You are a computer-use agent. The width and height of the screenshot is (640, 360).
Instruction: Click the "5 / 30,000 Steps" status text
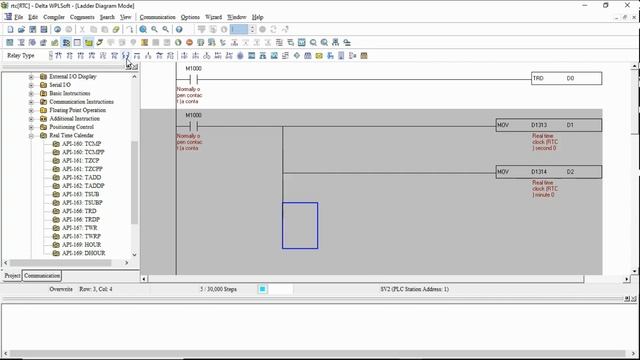click(218, 289)
